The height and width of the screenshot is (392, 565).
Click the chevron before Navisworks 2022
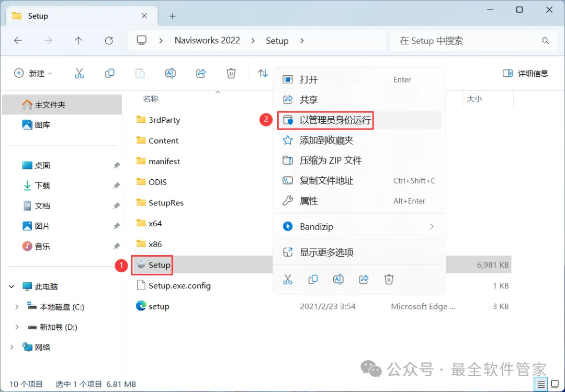click(161, 41)
